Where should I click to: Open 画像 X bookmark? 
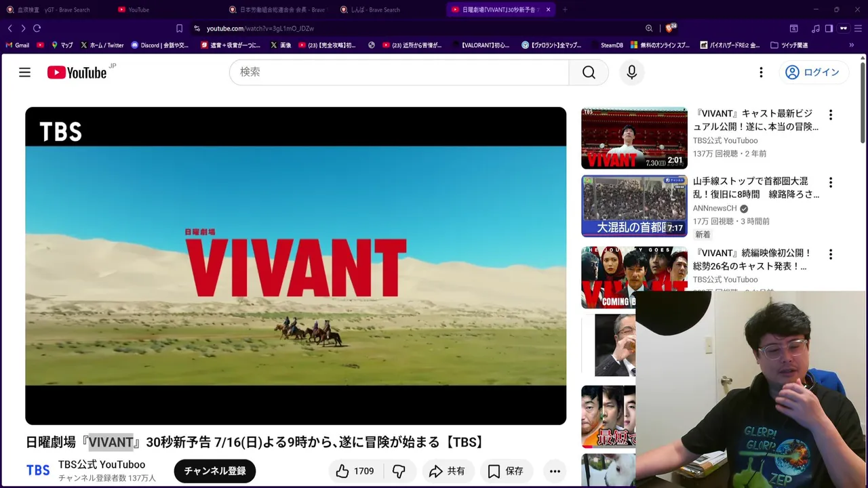[281, 45]
